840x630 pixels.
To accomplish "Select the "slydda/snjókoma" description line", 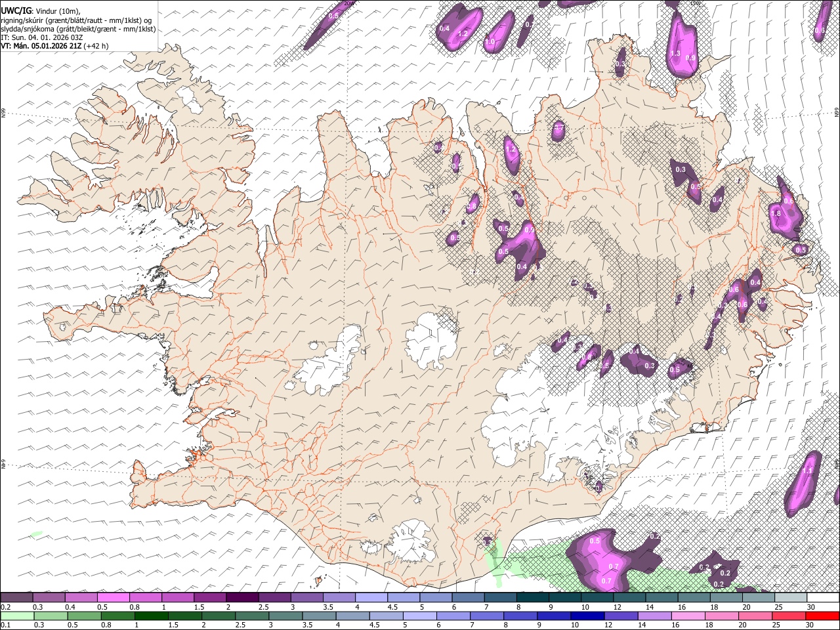I will tap(78, 29).
